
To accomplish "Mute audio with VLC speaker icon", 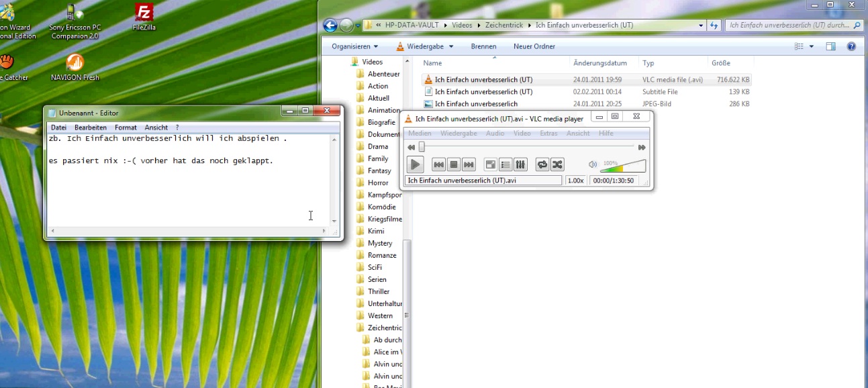I will 593,164.
